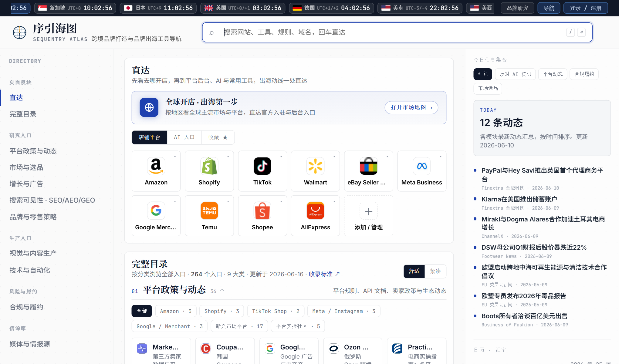Screen dimensions: 619x364
Task: Click the slash shortcut key icon in search
Action: click(570, 32)
